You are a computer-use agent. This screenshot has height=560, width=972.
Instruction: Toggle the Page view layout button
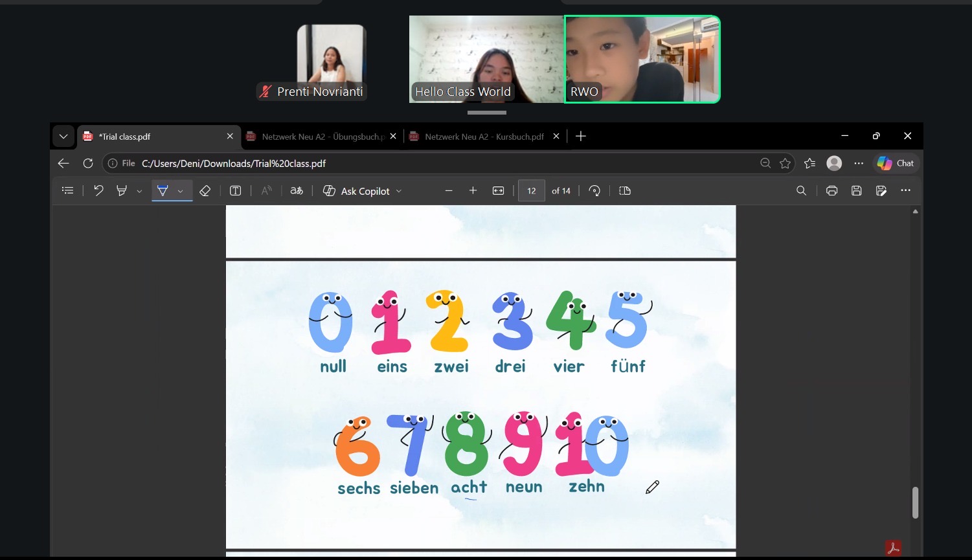coord(625,191)
